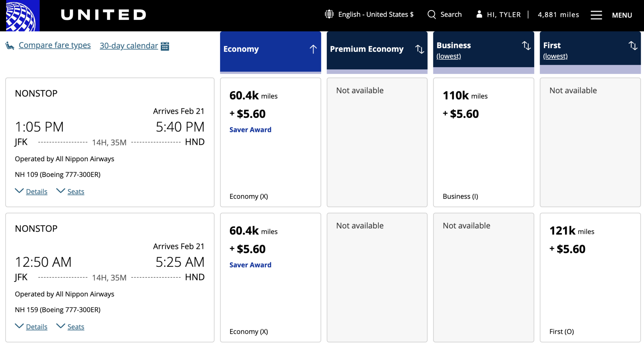Open the MENU with the hamburger icon

(x=597, y=15)
